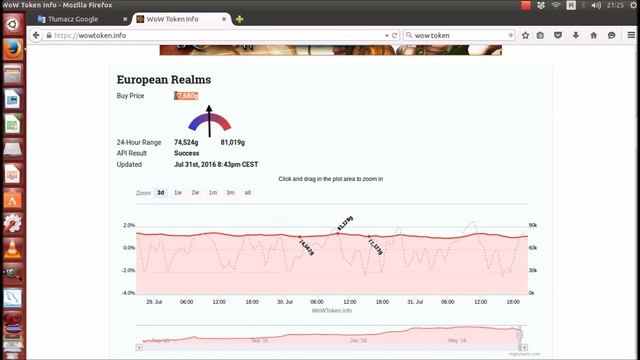Viewport: 640px width, 360px height.
Task: Show bookmarks list icon in toolbar
Action: [x=540, y=36]
